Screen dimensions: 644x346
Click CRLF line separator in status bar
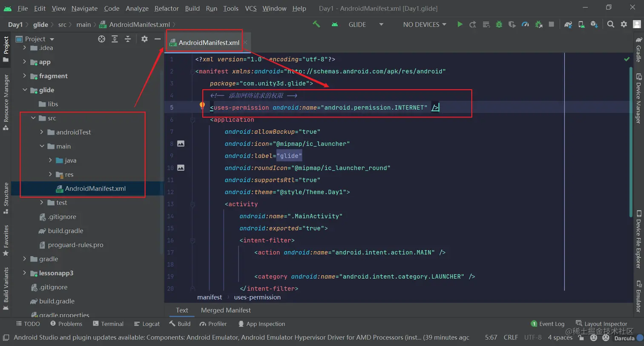pos(511,337)
